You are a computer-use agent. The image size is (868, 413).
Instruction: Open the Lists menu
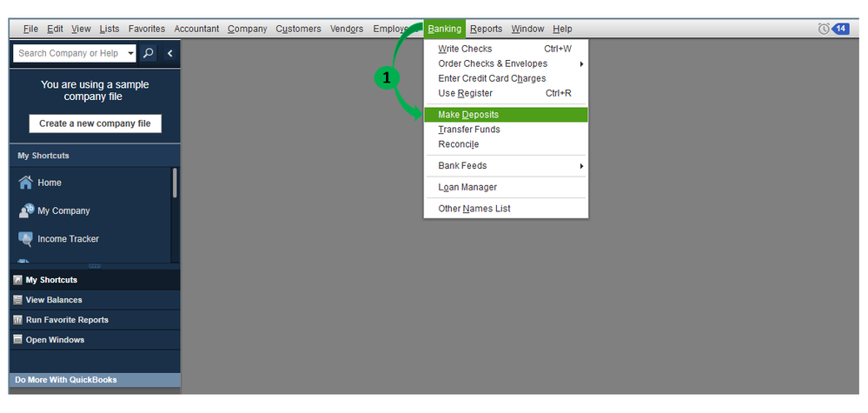(x=109, y=29)
